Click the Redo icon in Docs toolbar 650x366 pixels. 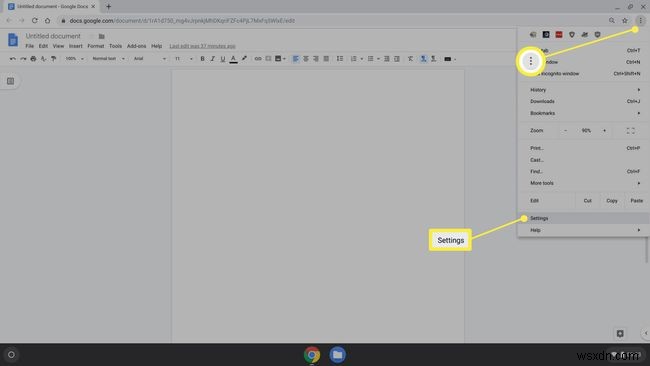point(23,59)
